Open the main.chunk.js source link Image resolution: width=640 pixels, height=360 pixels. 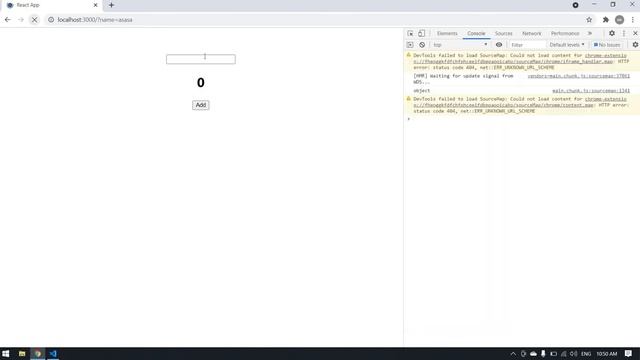pyautogui.click(x=591, y=91)
